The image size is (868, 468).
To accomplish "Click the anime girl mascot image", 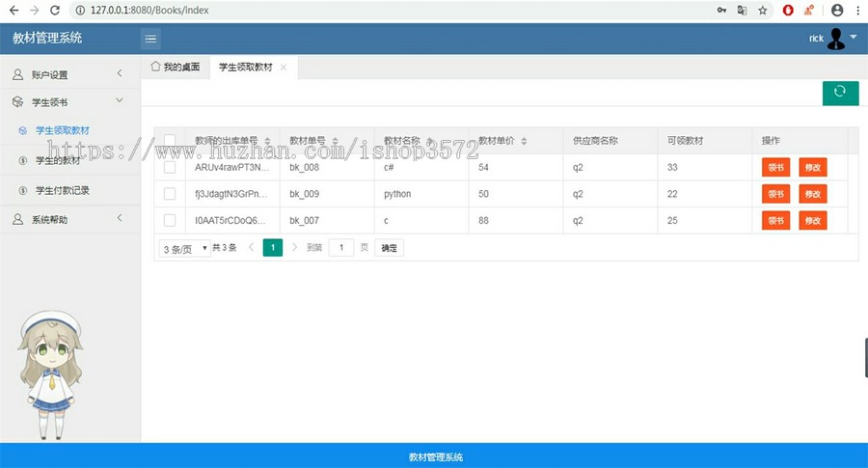I will (50, 375).
